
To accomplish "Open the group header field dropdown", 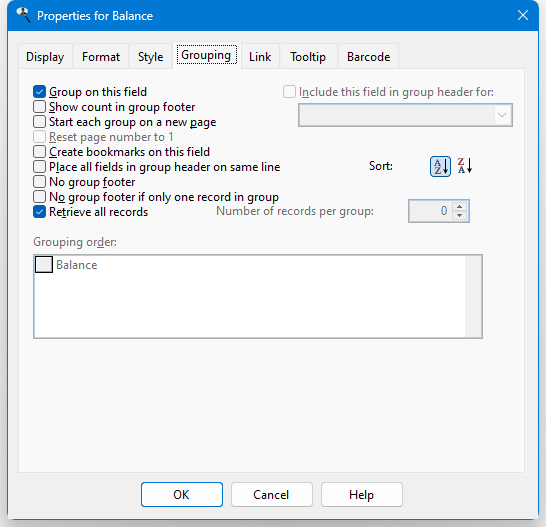I will 405,115.
